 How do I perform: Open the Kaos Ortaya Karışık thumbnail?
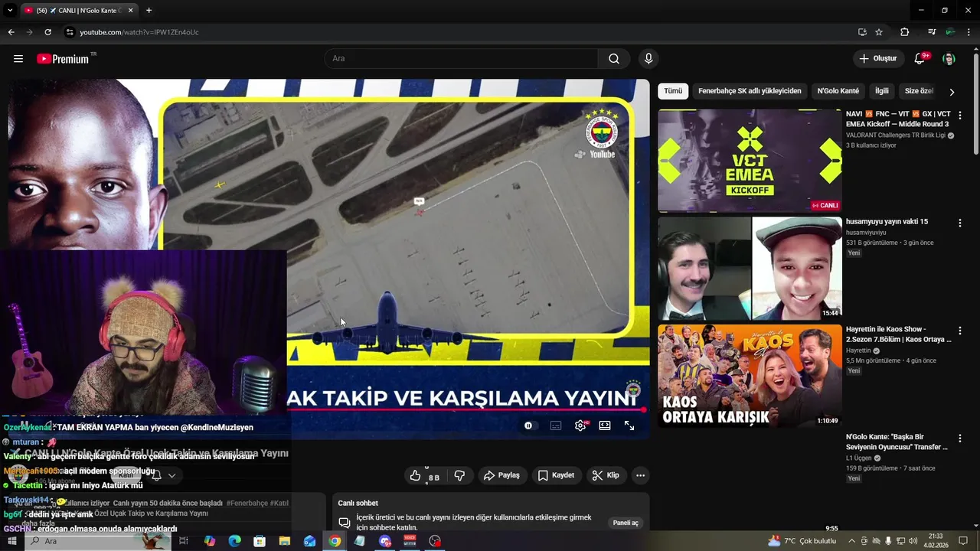tap(750, 376)
